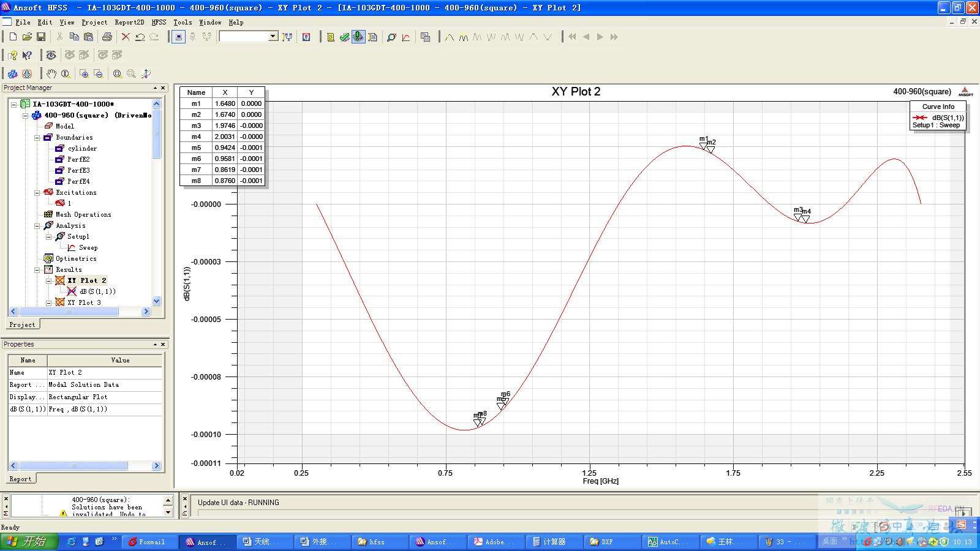Click the context help arrow-question icon

pos(27,55)
